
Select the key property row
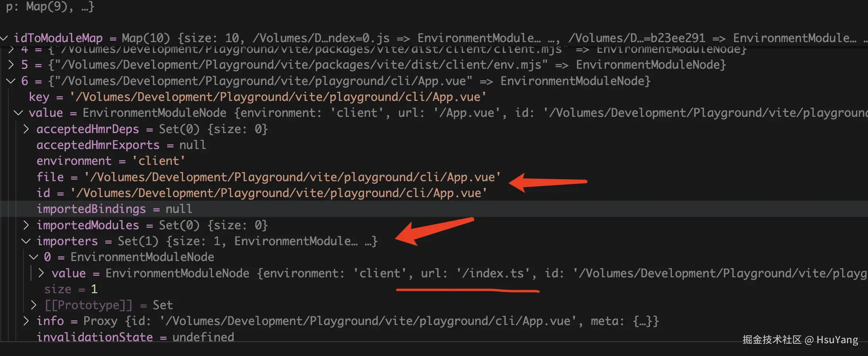point(39,97)
